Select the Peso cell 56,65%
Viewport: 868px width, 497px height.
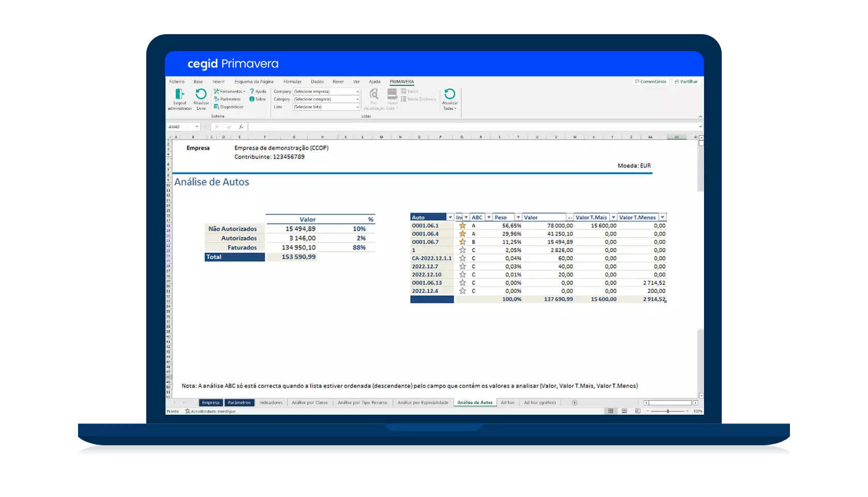pyautogui.click(x=507, y=226)
